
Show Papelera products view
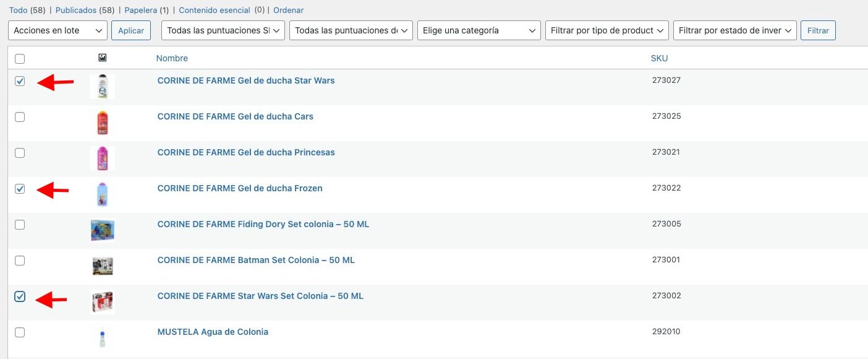141,11
